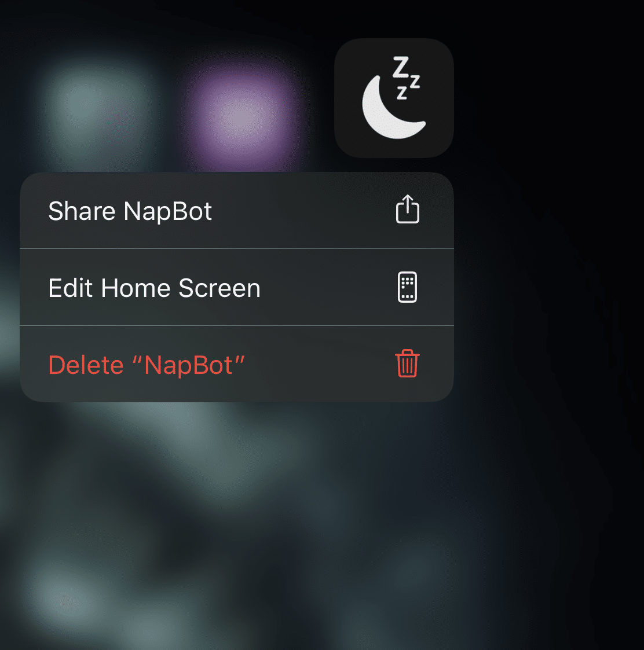Click the word "Share" in the menu
The height and width of the screenshot is (650, 644).
point(82,211)
